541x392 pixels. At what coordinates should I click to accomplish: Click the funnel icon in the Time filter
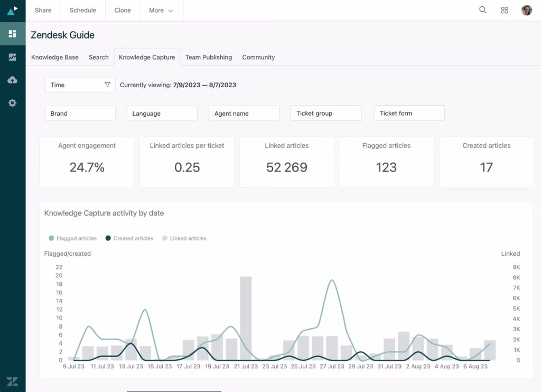(x=107, y=85)
